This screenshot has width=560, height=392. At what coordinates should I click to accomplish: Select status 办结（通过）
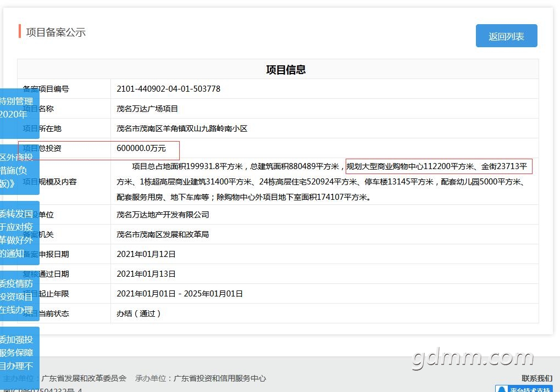click(138, 313)
